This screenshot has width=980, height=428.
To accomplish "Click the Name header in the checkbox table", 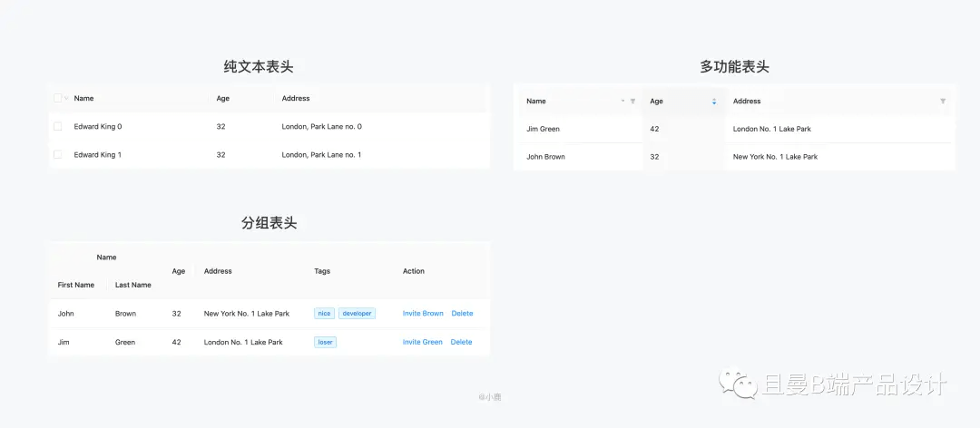I will point(83,98).
